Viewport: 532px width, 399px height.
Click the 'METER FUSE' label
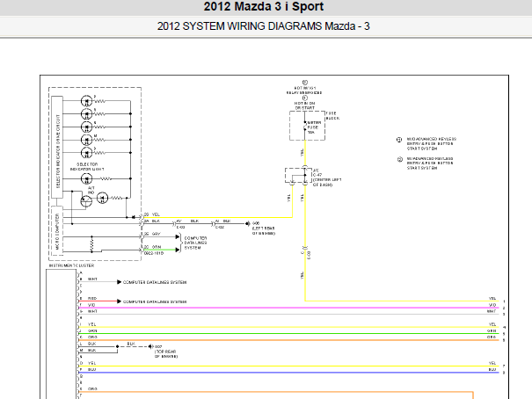tap(314, 125)
